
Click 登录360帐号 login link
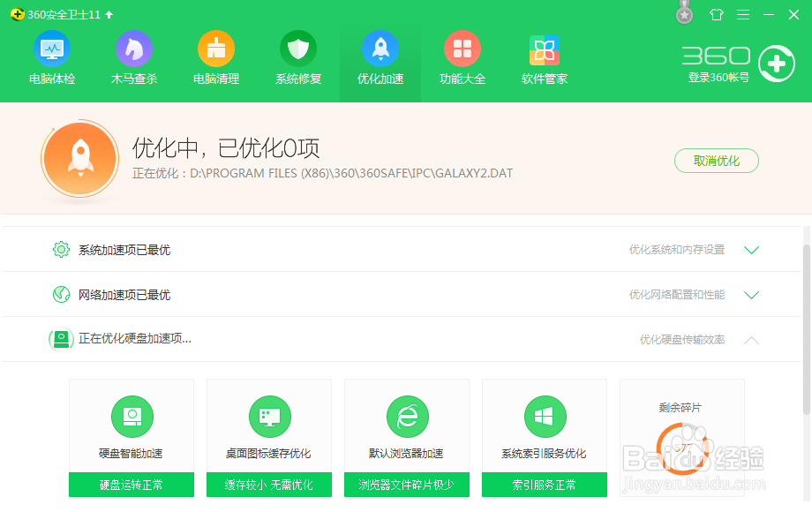click(718, 78)
